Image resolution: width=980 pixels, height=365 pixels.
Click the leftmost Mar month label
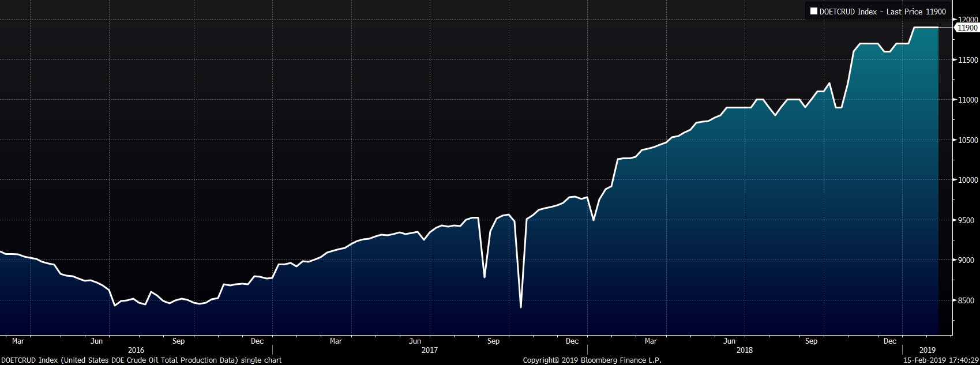pos(18,341)
